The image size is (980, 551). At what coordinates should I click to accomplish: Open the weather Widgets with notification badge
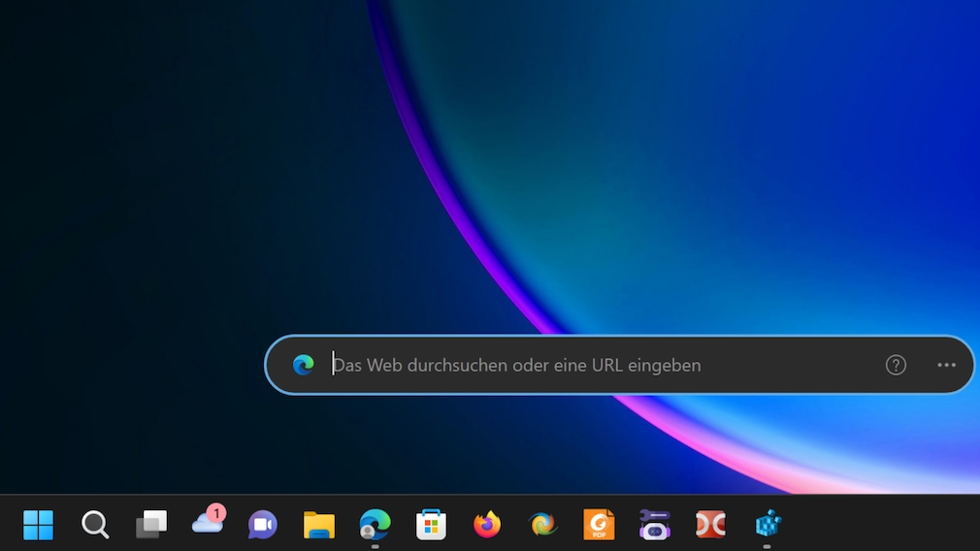coord(207,523)
